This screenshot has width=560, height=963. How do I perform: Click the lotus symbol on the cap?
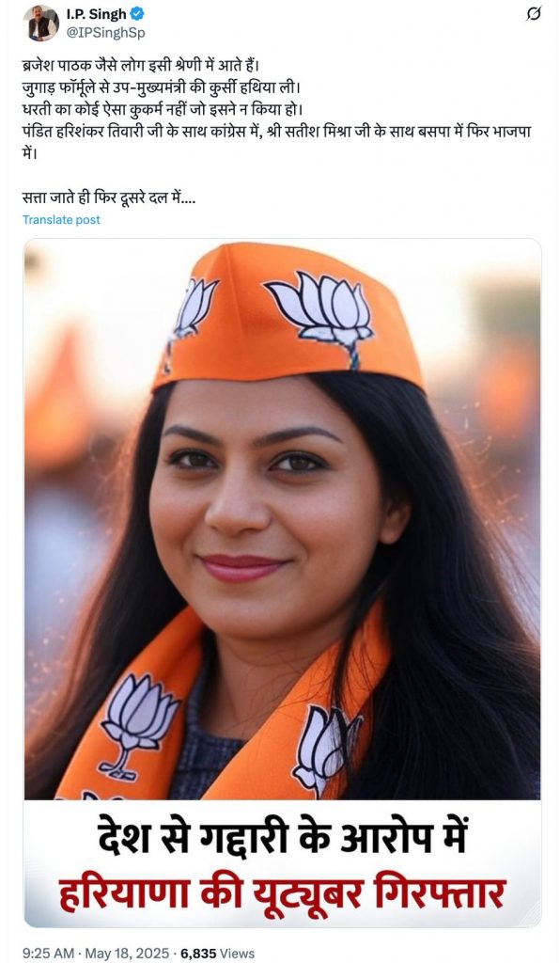coord(320,314)
